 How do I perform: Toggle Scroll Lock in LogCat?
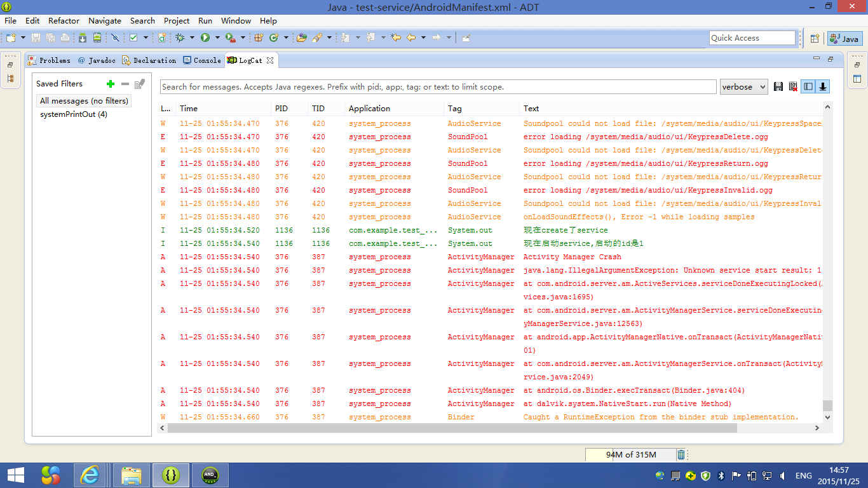823,87
